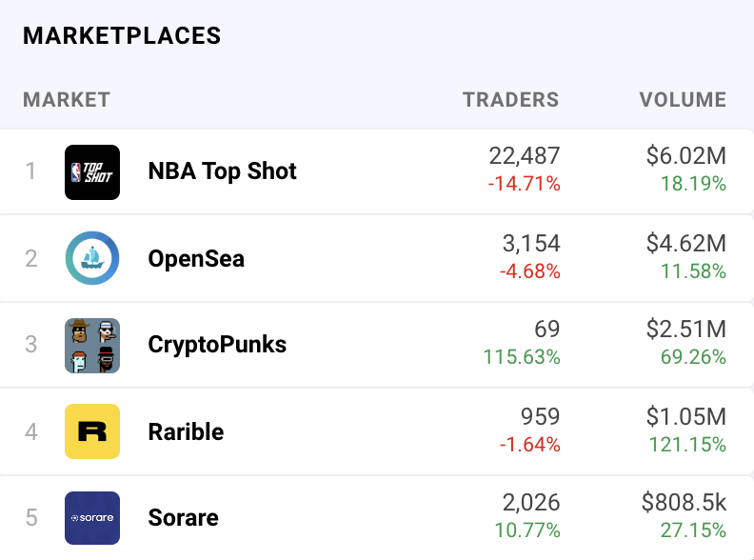The image size is (754, 560).
Task: Open the OpenSea marketplace name link
Action: pos(196,259)
